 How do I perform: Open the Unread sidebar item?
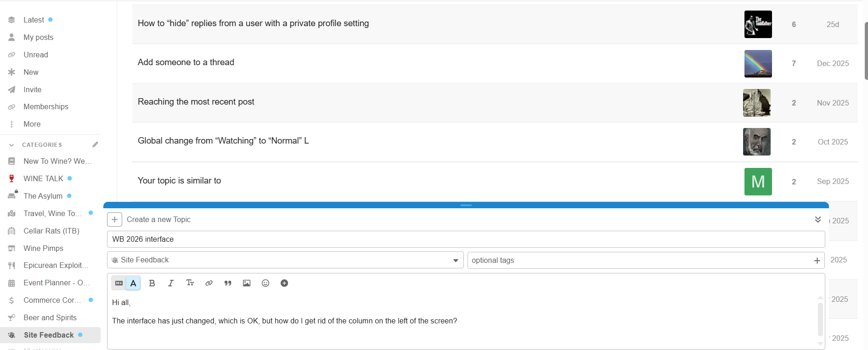pos(35,55)
